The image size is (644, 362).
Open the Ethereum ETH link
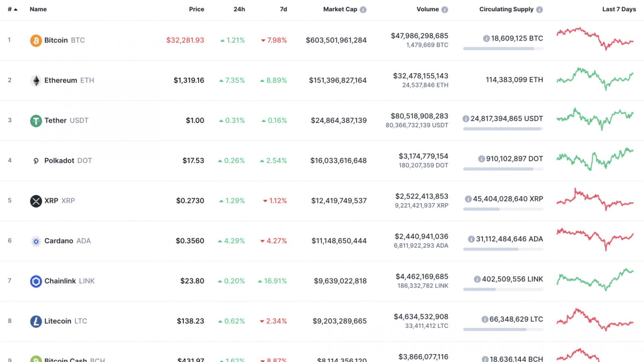pyautogui.click(x=69, y=80)
